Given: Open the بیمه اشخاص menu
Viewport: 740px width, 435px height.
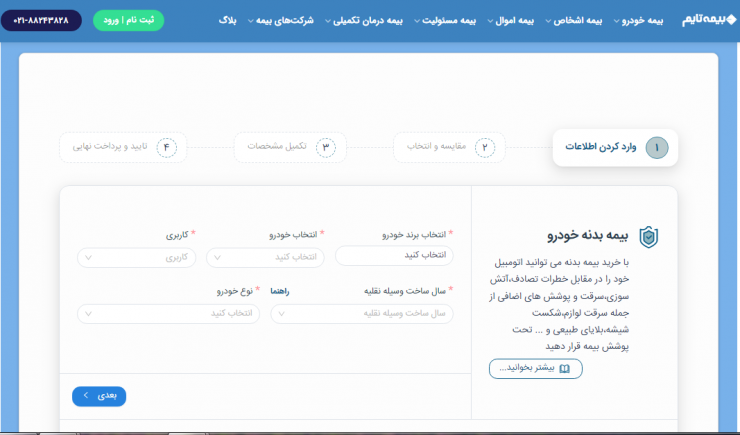Looking at the screenshot, I should [573, 21].
